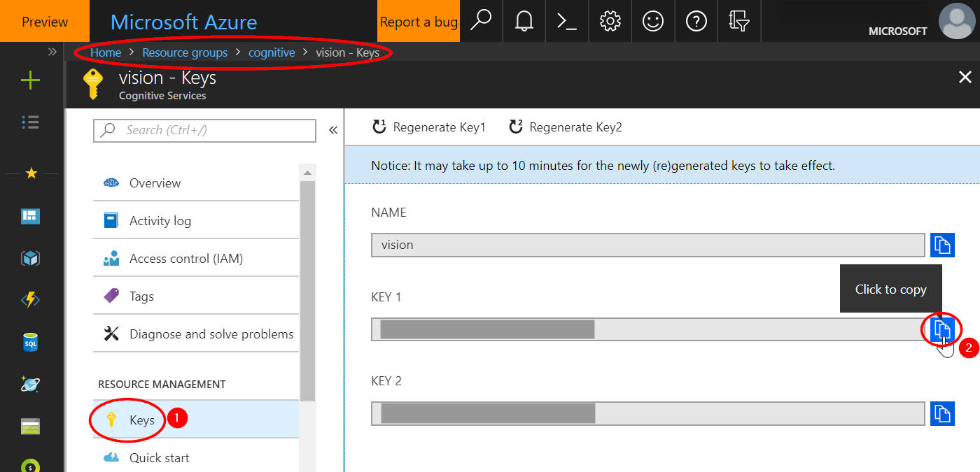Open the account avatar menu
Image resolution: width=980 pixels, height=472 pixels.
point(956,21)
